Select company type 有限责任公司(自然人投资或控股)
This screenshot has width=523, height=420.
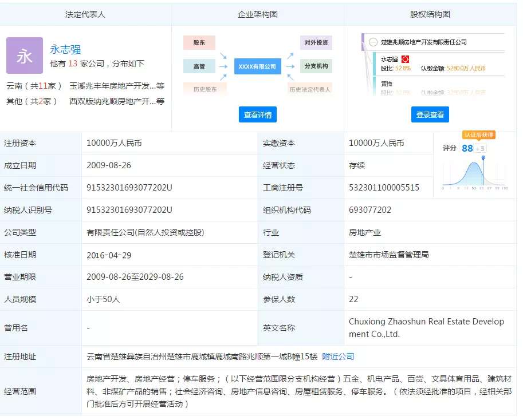coord(145,232)
